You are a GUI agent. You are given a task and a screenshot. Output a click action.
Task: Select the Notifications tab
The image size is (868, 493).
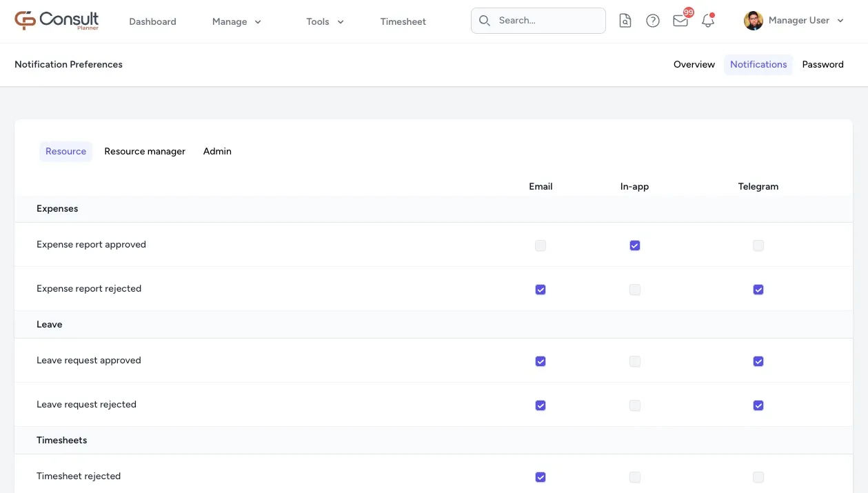coord(758,64)
